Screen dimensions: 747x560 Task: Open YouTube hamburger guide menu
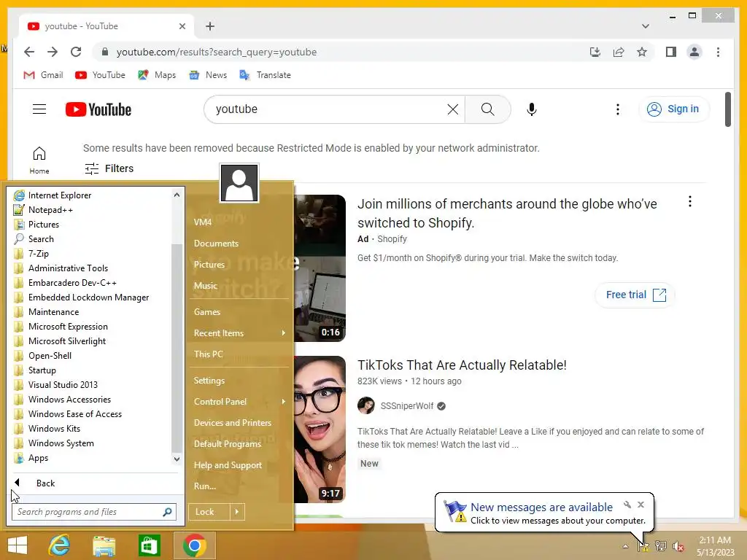pyautogui.click(x=39, y=109)
